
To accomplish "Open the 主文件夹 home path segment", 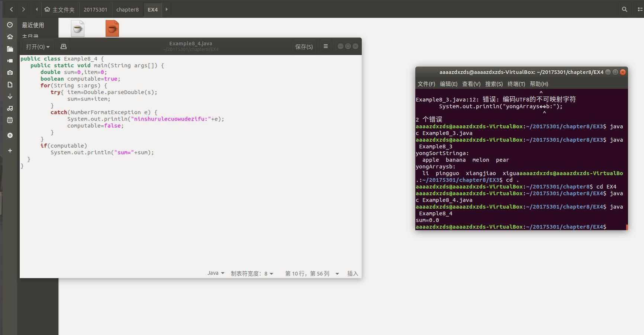I will [x=59, y=10].
